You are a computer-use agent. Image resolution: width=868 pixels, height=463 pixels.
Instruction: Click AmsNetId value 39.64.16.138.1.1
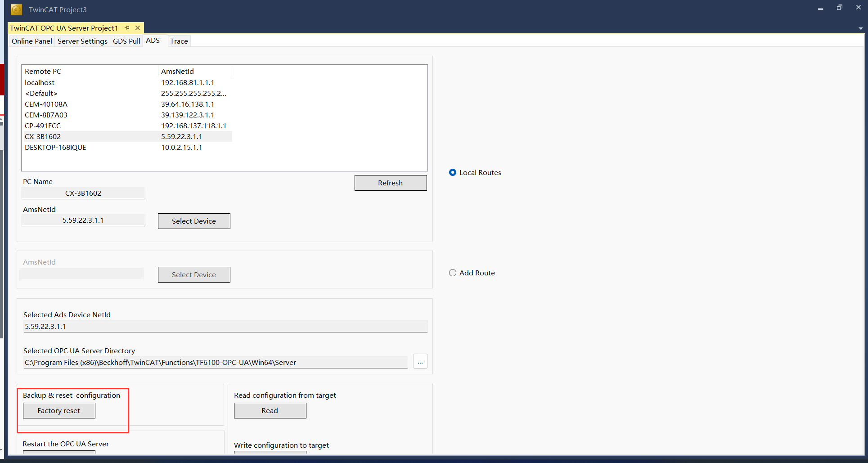[188, 104]
